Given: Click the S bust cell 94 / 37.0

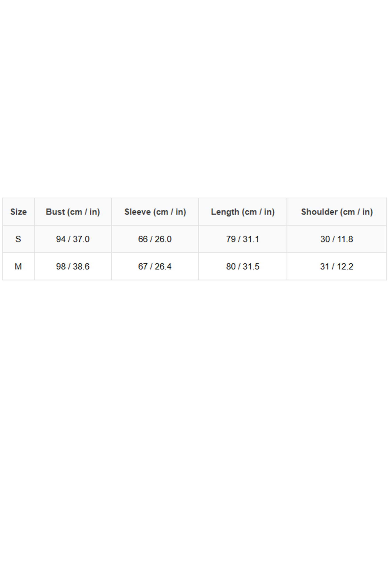Looking at the screenshot, I should coord(73,239).
